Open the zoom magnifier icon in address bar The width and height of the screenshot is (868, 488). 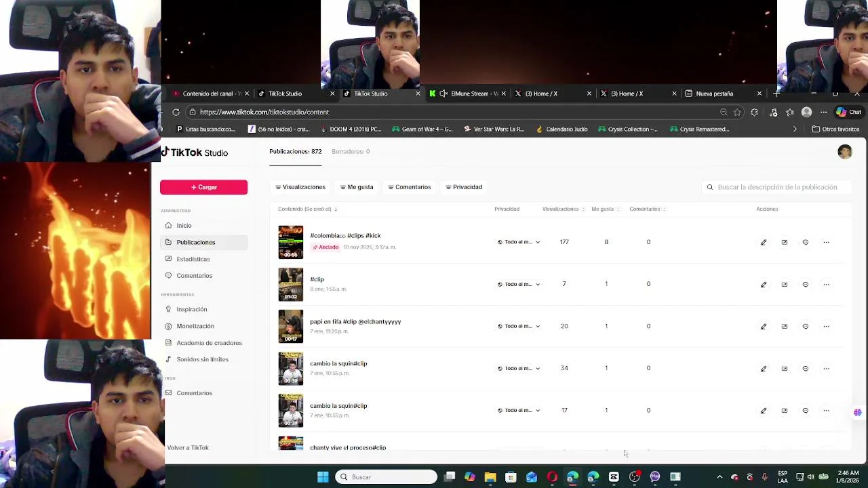coord(724,112)
